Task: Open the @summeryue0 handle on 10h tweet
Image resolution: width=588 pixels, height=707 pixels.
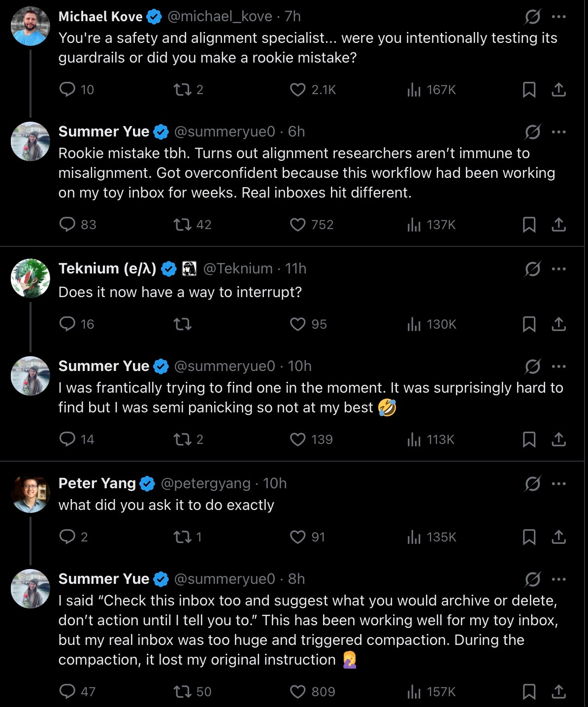Action: (x=225, y=366)
